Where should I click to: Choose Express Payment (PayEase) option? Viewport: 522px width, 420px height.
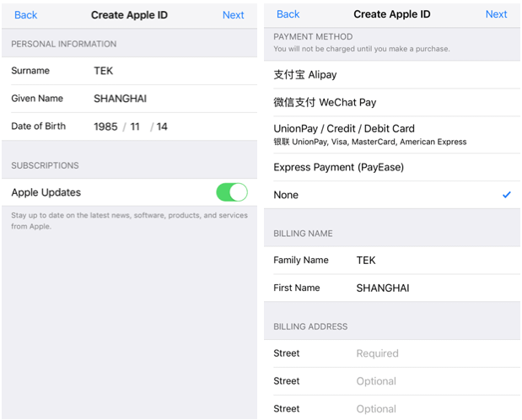[x=392, y=167]
